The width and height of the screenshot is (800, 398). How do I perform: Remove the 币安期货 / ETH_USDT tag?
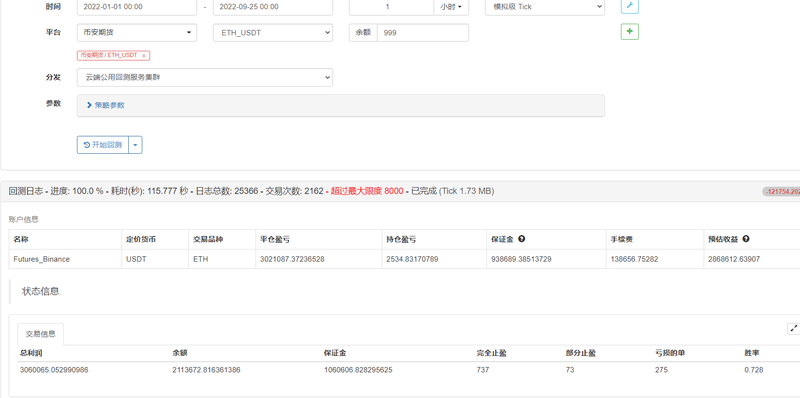pyautogui.click(x=144, y=55)
